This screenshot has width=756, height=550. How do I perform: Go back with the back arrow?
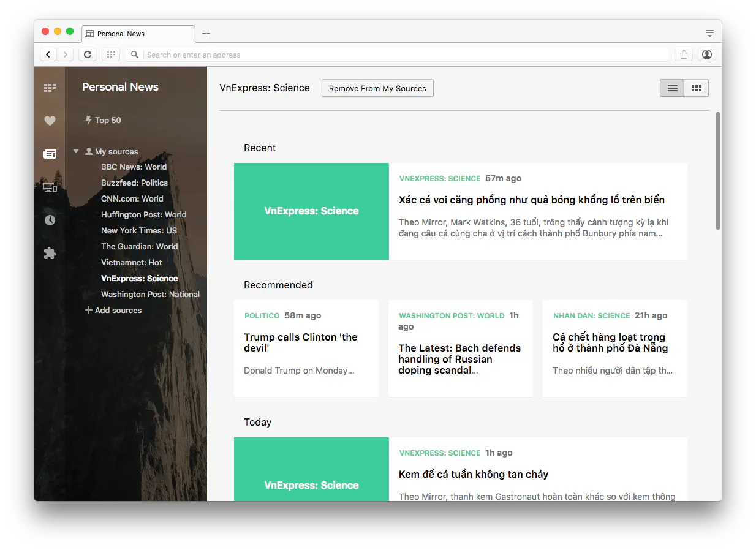[48, 55]
